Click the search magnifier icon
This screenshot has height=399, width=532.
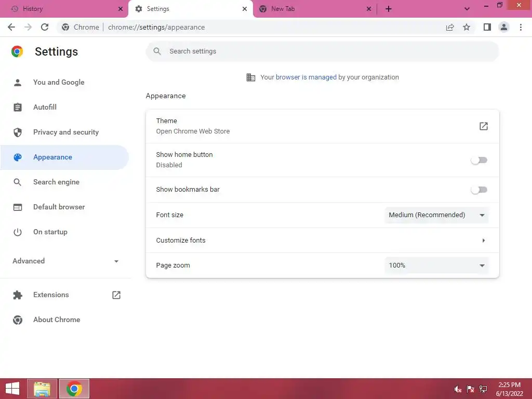[157, 51]
